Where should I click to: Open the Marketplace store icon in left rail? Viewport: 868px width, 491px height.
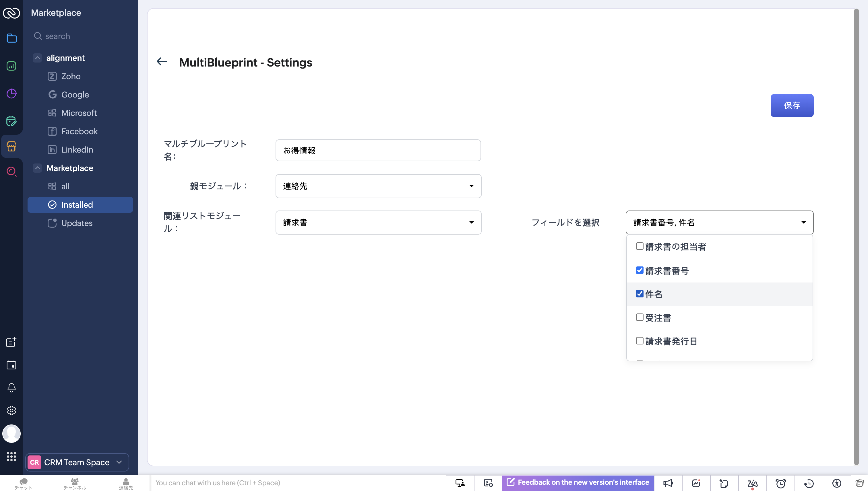pyautogui.click(x=11, y=146)
